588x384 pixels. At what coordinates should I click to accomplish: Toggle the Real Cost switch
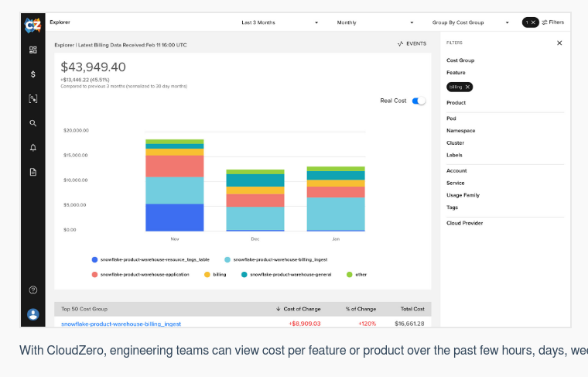click(419, 101)
